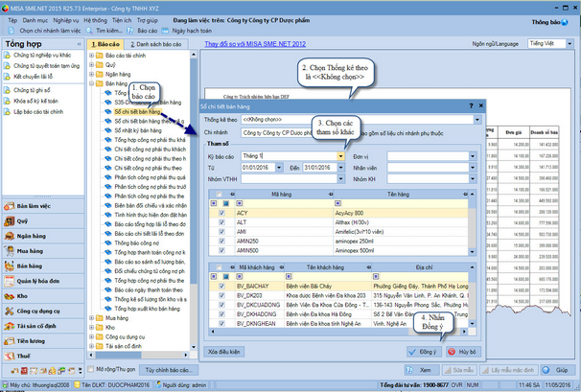The image size is (581, 392).
Task: Open the Mua hàng module
Action: (x=43, y=251)
